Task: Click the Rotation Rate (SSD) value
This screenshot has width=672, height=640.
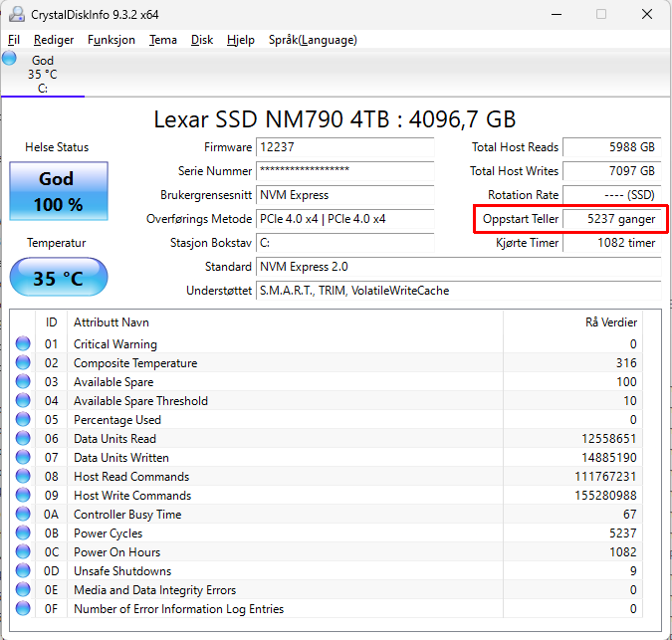Action: [x=612, y=195]
